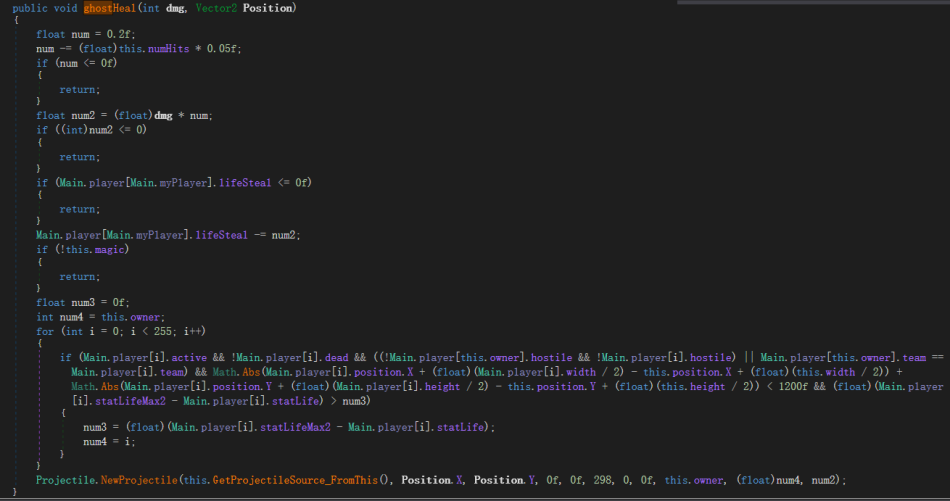950x501 pixels.
Task: Click the highlighted ghostHeal method name
Action: (110, 8)
